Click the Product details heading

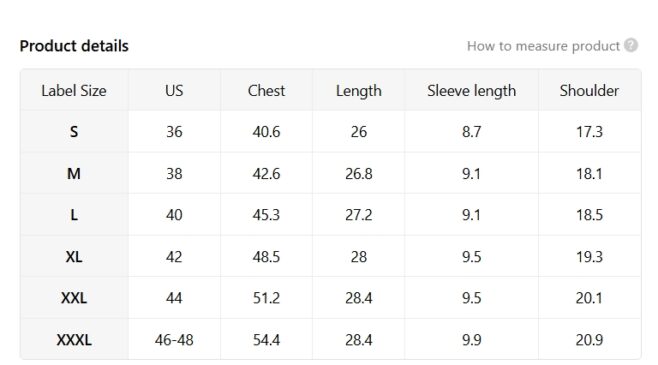(x=74, y=46)
